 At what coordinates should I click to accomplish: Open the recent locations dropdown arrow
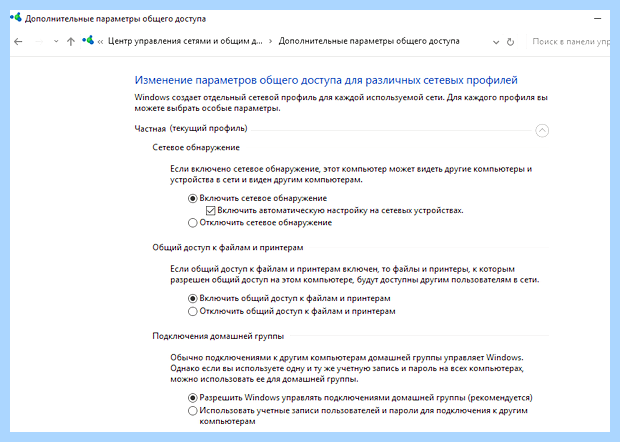click(x=56, y=42)
